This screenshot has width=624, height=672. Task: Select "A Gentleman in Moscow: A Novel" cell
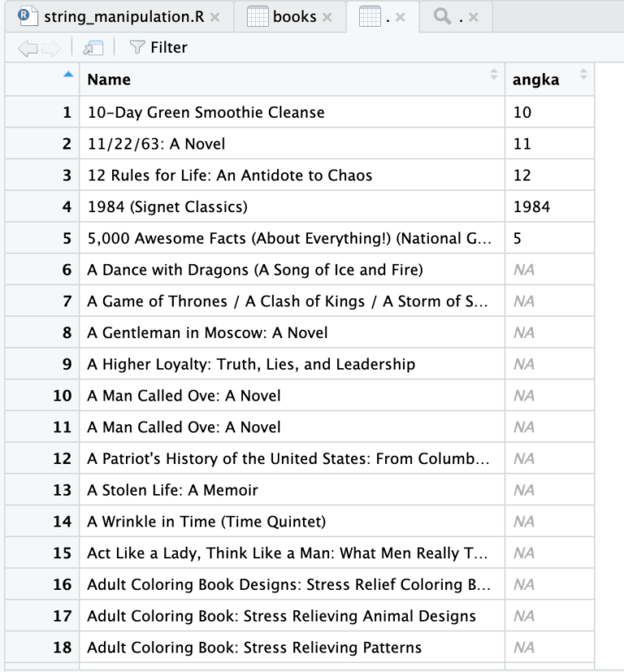click(x=207, y=332)
